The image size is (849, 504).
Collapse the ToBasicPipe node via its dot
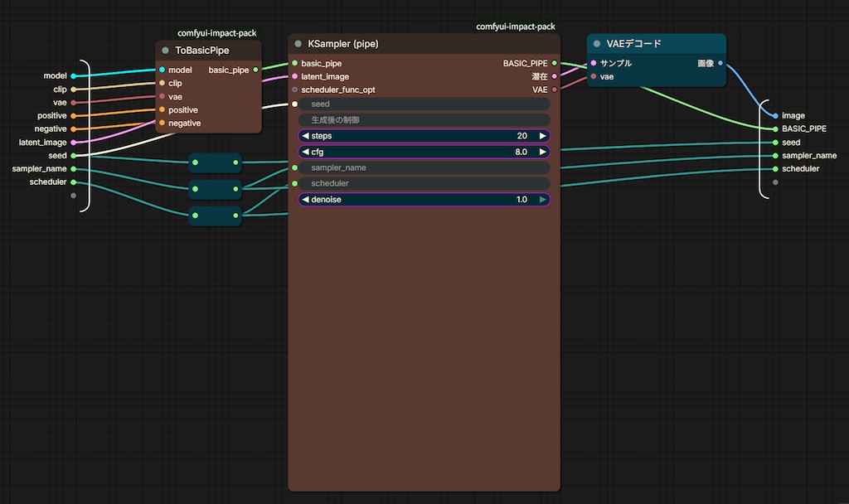[x=165, y=51]
